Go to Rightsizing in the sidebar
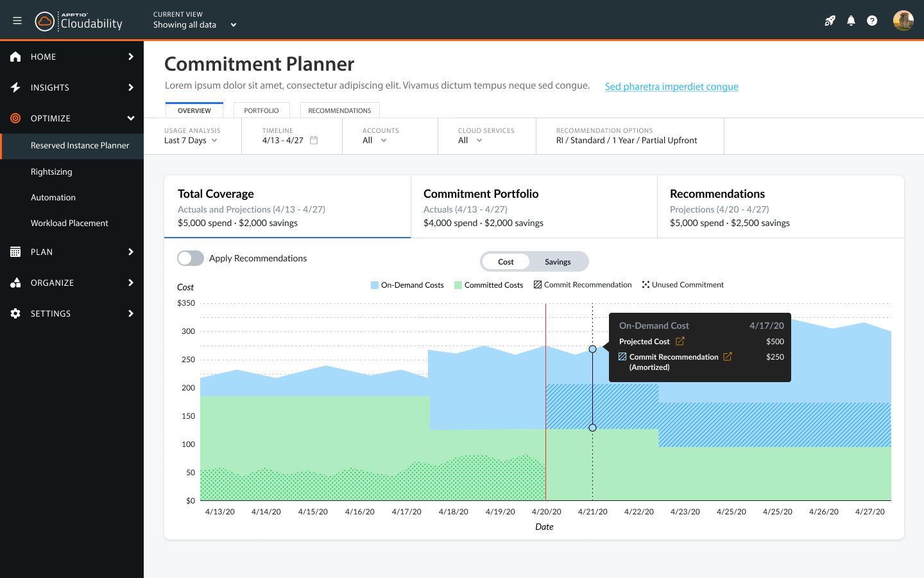 tap(51, 171)
